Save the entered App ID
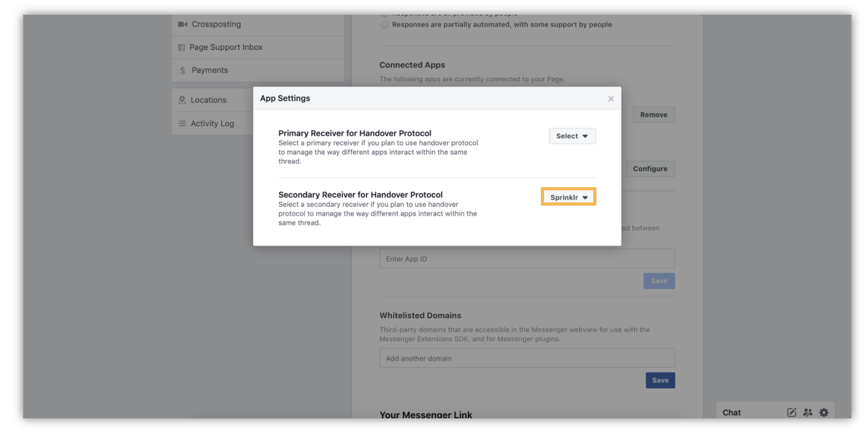This screenshot has height=432, width=868. click(659, 280)
